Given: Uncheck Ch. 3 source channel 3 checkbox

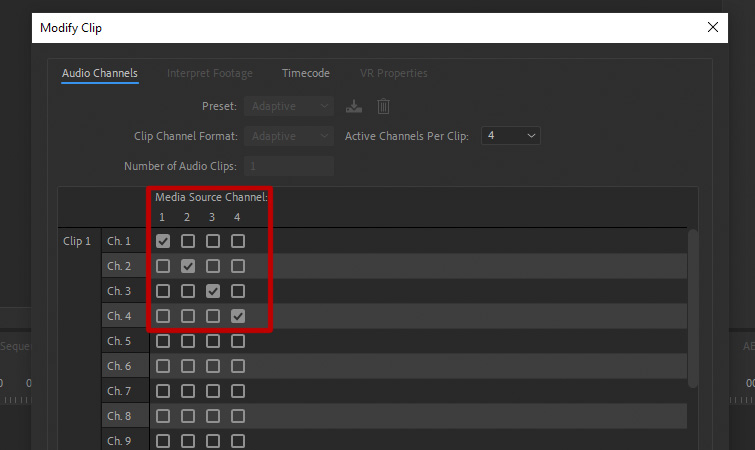Looking at the screenshot, I should tap(213, 291).
